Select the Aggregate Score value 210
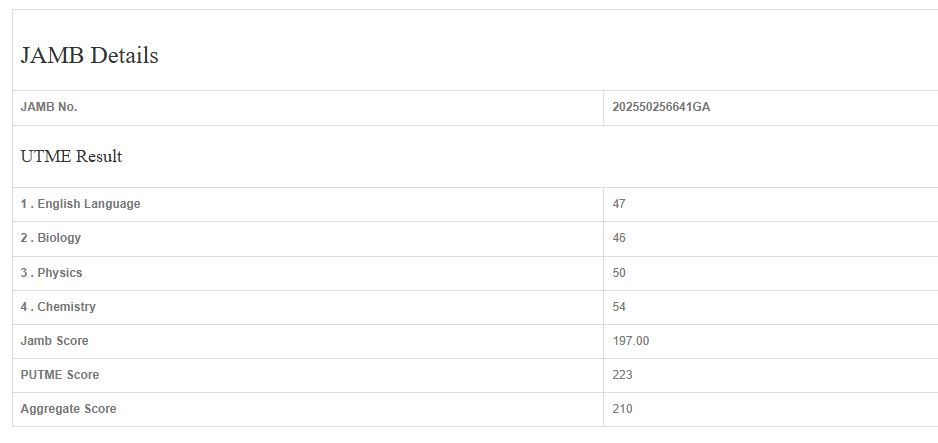The height and width of the screenshot is (443, 938). [622, 409]
